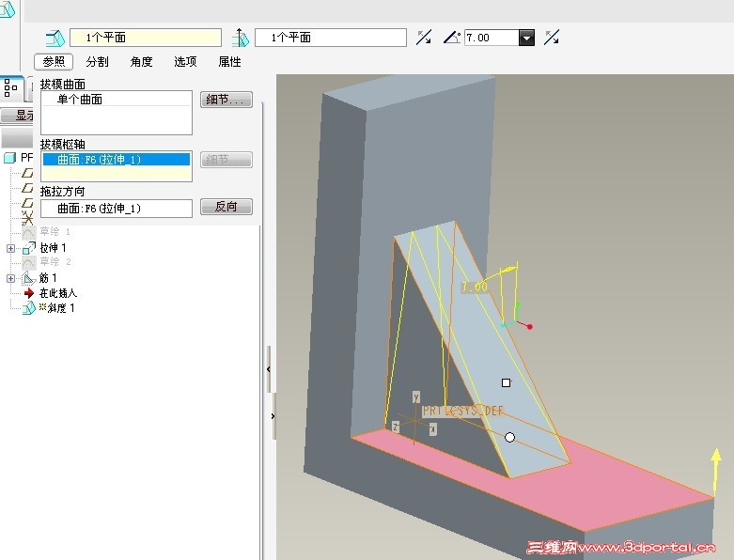Click the draft feature icon at top-left
This screenshot has height=560, width=734.
7,9
